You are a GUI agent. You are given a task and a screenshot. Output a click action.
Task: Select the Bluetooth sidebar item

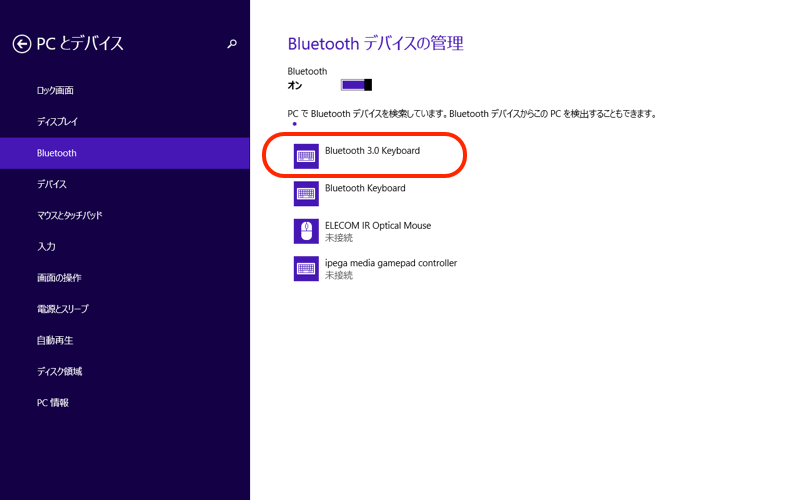57,153
